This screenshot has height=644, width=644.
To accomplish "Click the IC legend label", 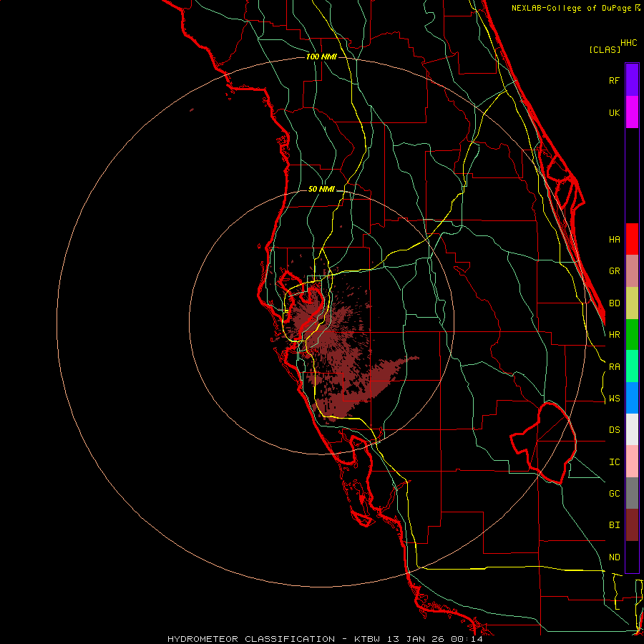I will (x=614, y=462).
